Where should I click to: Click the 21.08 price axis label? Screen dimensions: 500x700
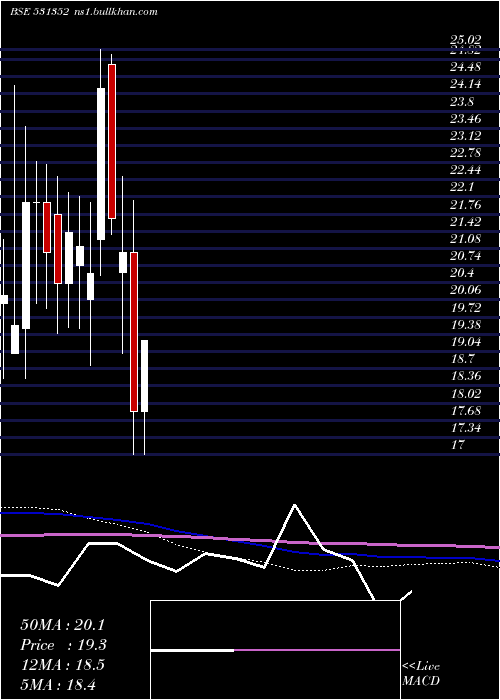coord(466,239)
